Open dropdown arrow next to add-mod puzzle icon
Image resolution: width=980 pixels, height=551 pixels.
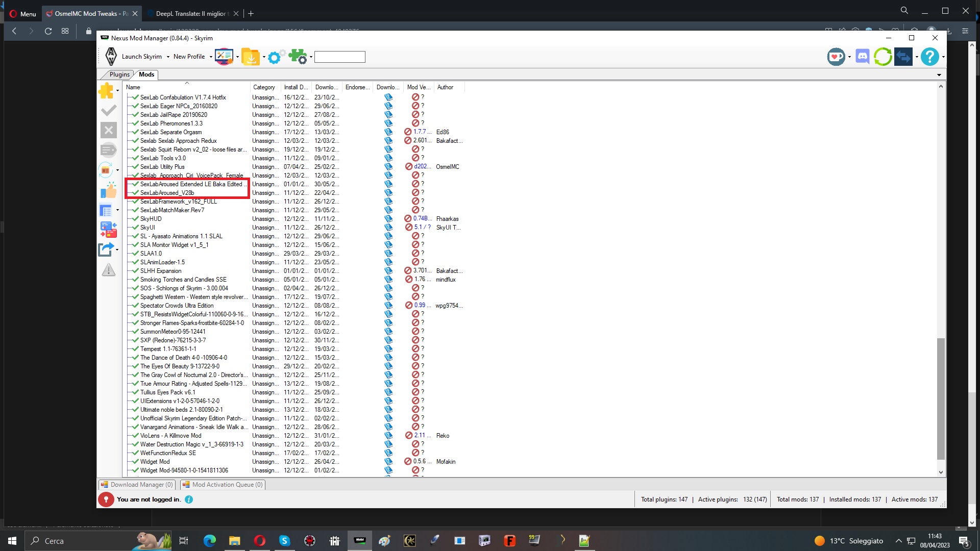point(118,91)
